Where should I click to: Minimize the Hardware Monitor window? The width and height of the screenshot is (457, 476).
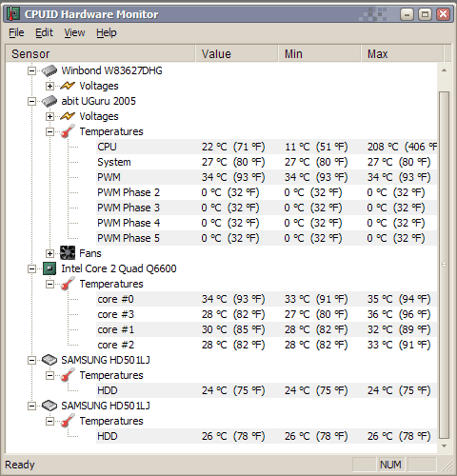tap(407, 14)
